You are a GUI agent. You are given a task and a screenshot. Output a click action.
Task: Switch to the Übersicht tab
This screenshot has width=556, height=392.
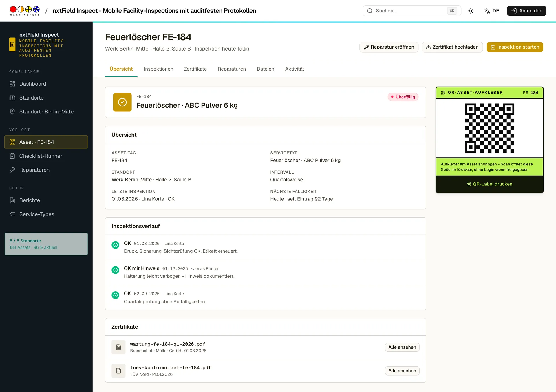[121, 69]
